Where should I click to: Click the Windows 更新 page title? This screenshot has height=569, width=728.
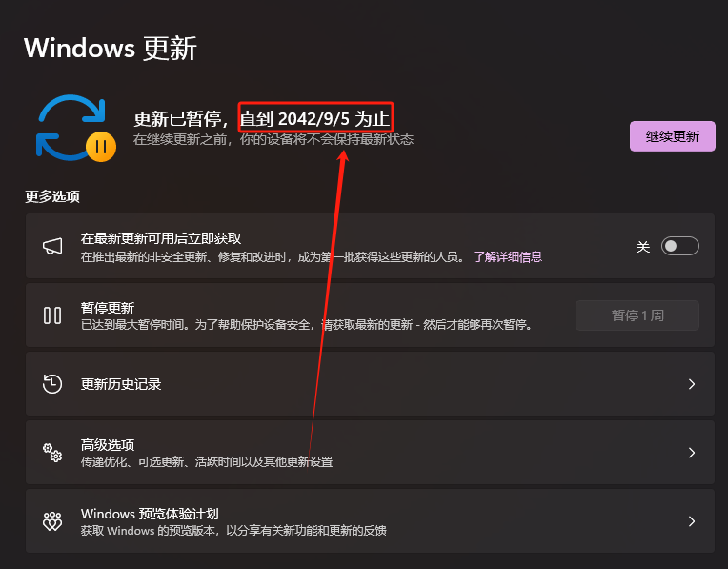pyautogui.click(x=111, y=49)
